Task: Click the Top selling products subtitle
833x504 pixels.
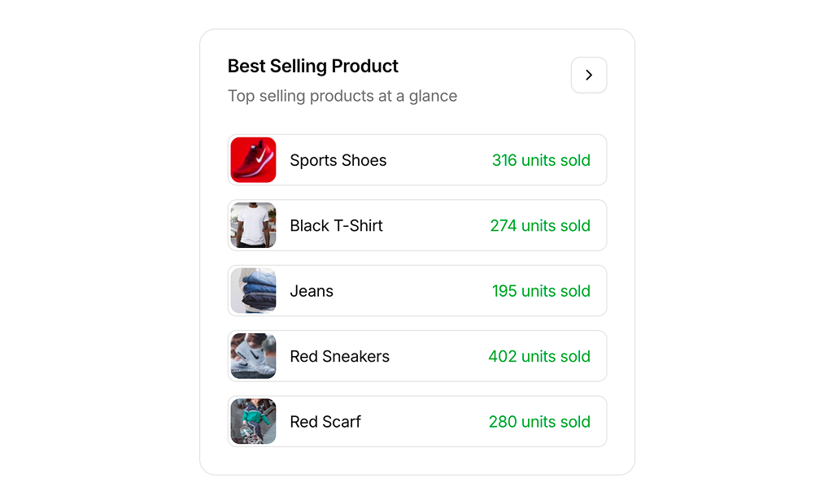Action: [x=342, y=96]
